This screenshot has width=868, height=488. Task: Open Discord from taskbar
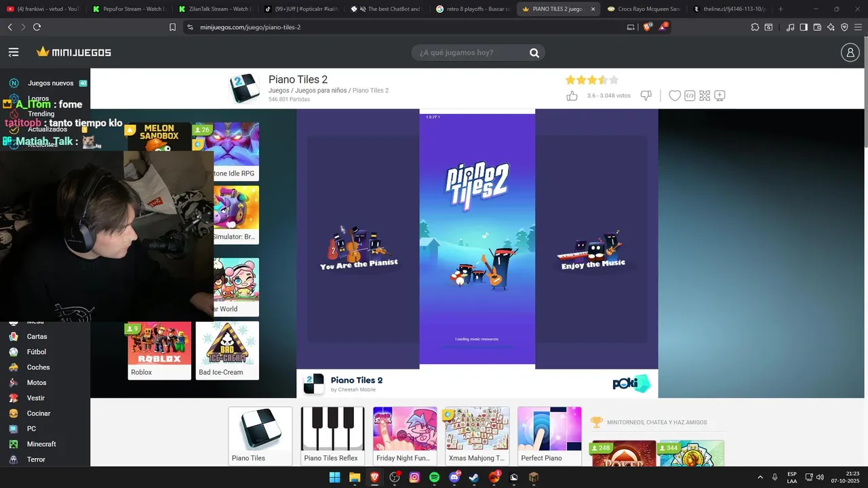454,477
